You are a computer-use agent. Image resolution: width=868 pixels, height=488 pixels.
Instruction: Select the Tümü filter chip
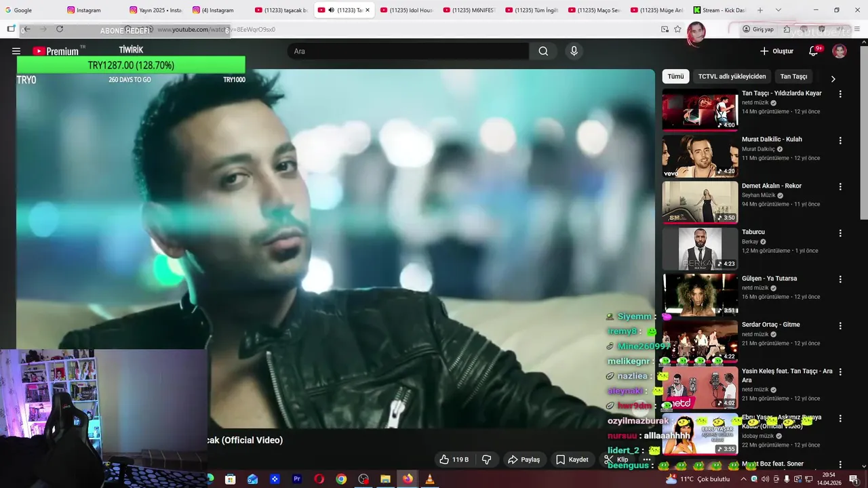click(x=675, y=77)
